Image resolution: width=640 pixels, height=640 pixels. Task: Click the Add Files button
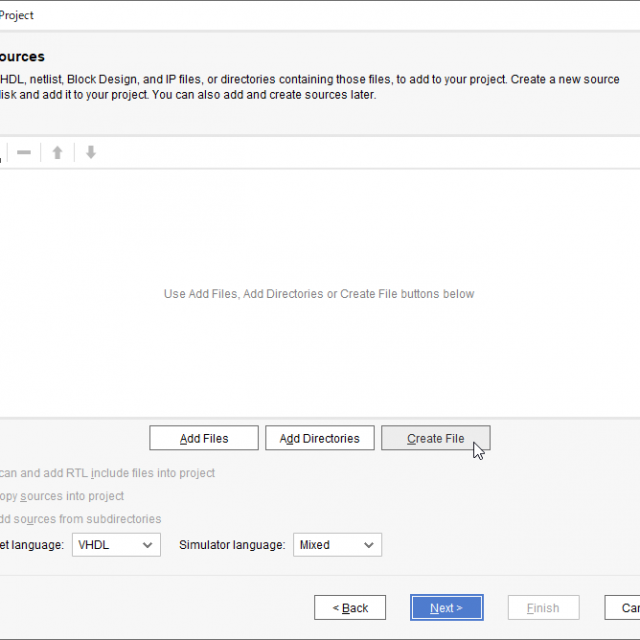pyautogui.click(x=204, y=438)
